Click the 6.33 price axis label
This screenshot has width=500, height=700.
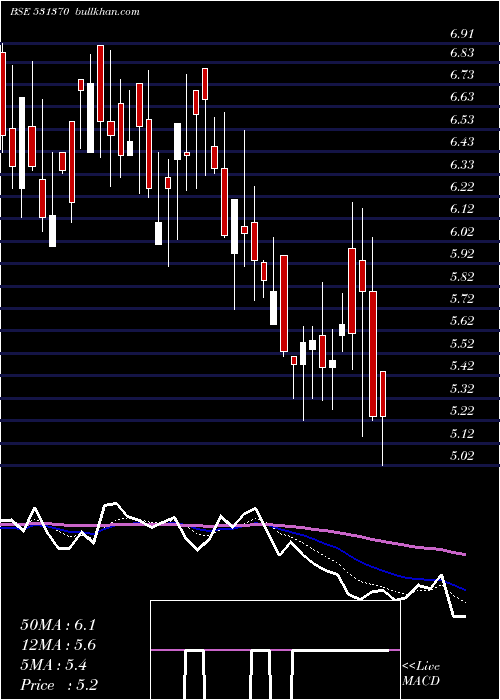pyautogui.click(x=462, y=164)
